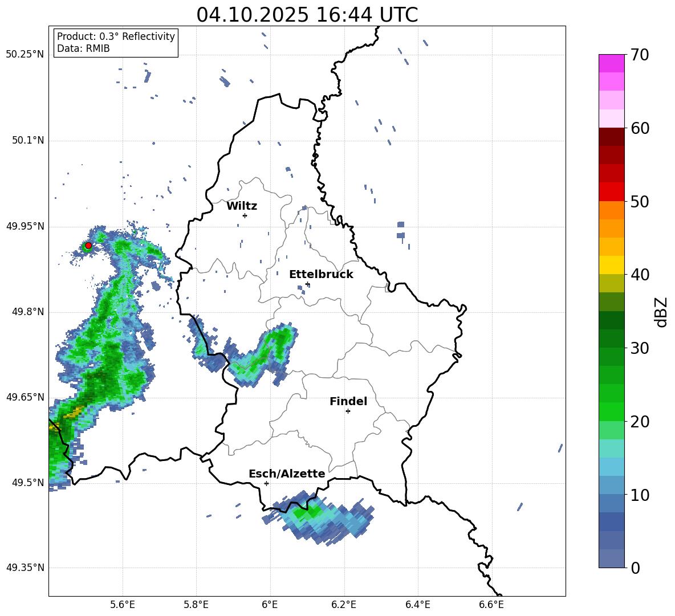Pick the orange colorbar segment below 50

point(611,210)
